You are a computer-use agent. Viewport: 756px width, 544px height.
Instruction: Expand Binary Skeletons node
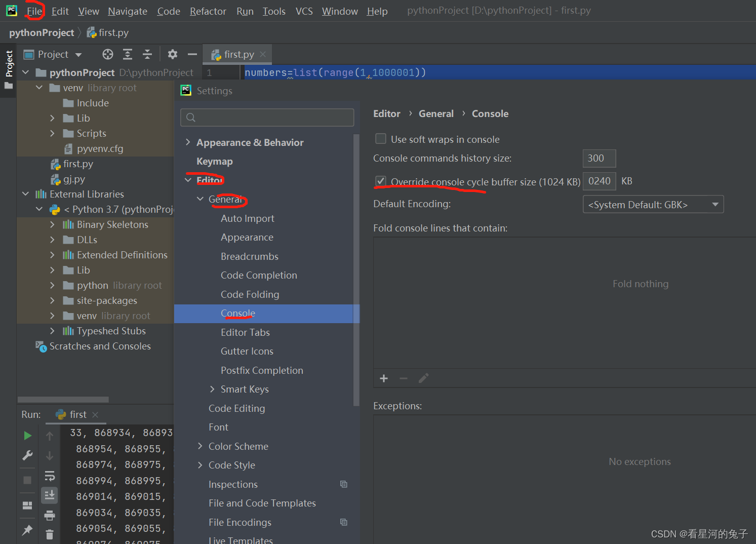point(52,224)
